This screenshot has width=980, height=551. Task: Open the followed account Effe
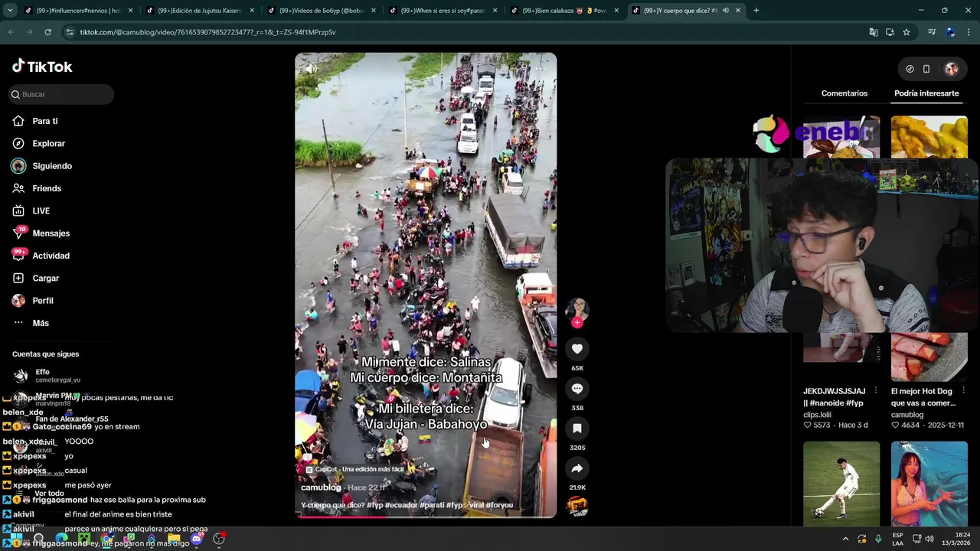46,375
